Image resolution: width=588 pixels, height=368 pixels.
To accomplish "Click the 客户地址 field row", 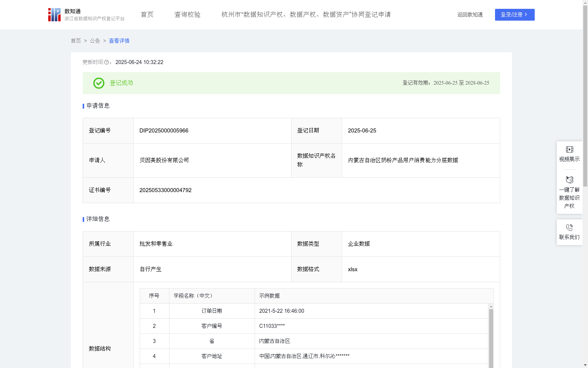I will (x=314, y=356).
